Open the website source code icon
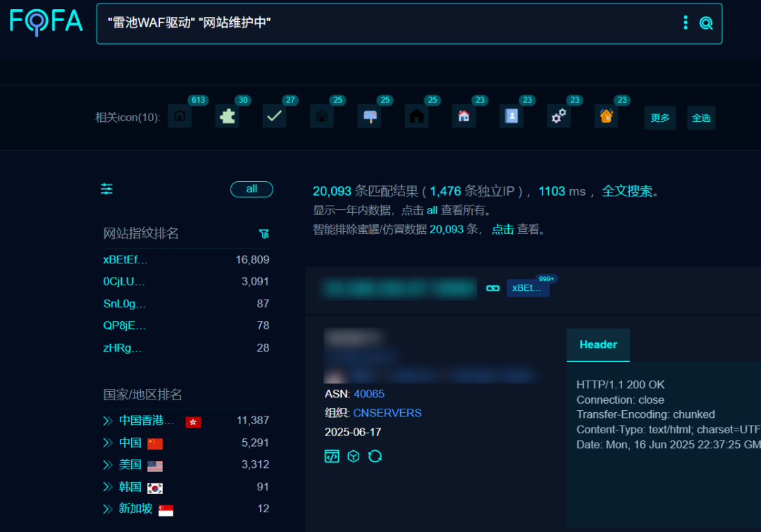The image size is (761, 532). [332, 457]
